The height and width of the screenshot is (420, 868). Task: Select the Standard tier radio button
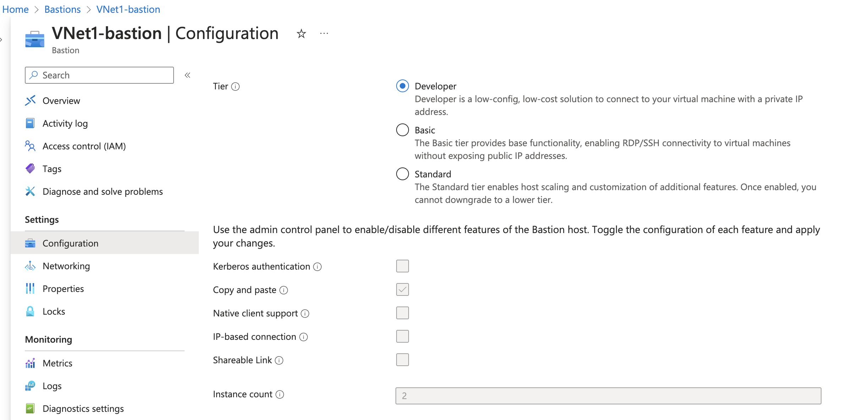point(403,174)
